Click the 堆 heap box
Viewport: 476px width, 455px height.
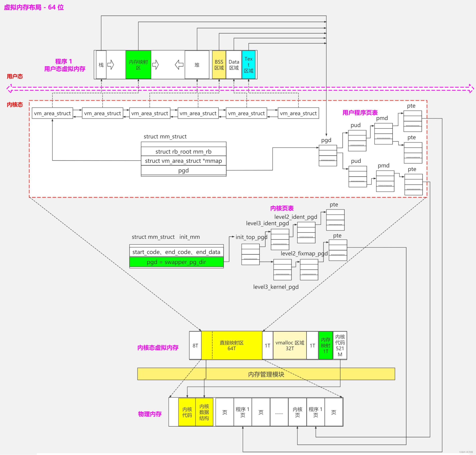(197, 65)
